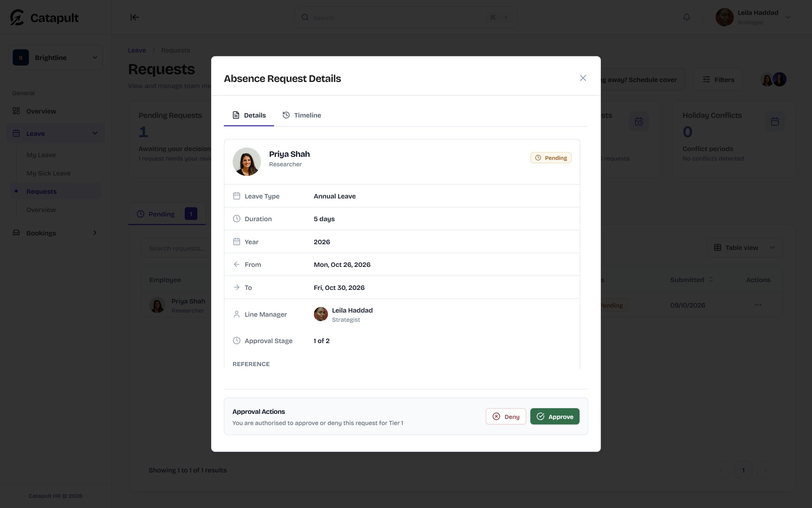Close the Absence Request Details dialog
This screenshot has width=812, height=508.
(583, 78)
